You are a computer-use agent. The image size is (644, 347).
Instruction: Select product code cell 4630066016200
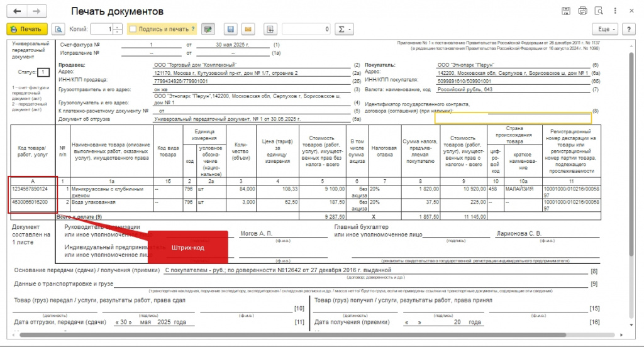[33, 206]
